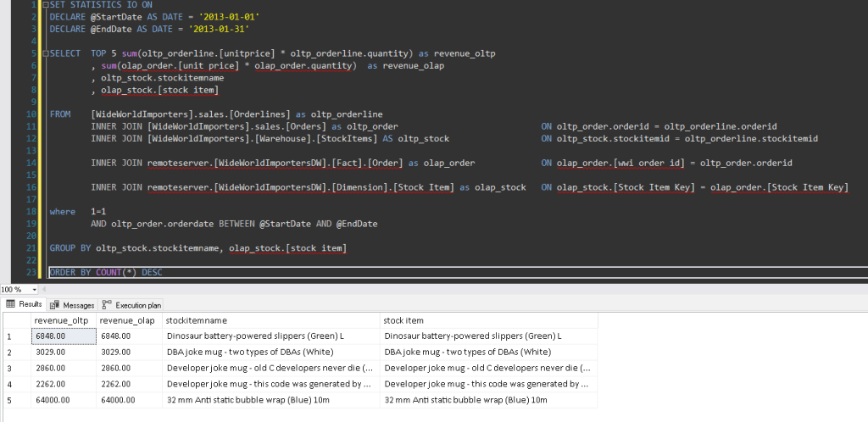Select the revenue_oltp column header
The image size is (868, 422).
click(64, 321)
